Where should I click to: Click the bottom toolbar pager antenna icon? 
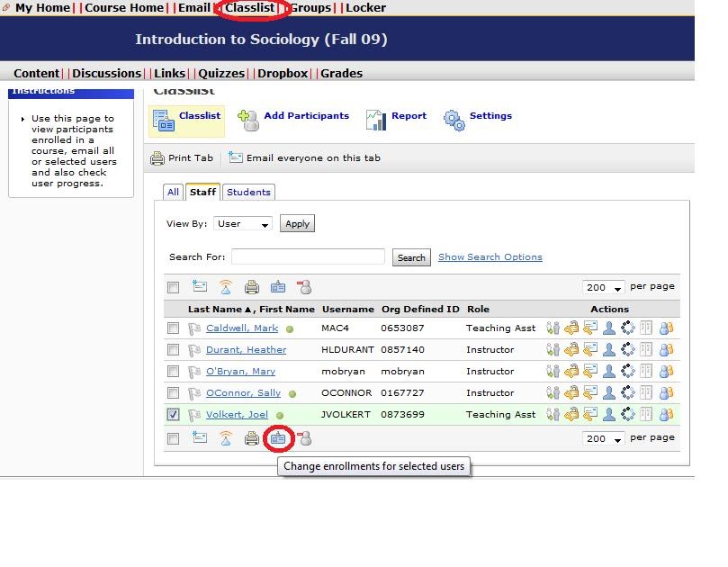226,438
